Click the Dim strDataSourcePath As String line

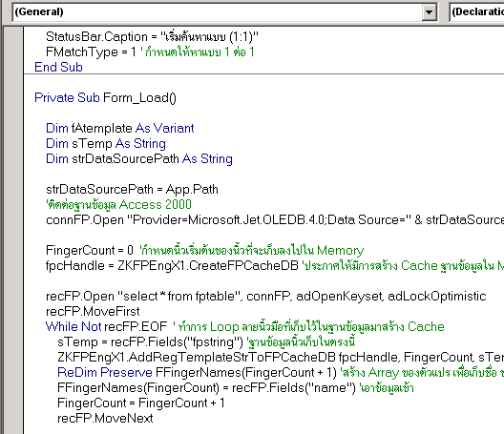coord(139,158)
